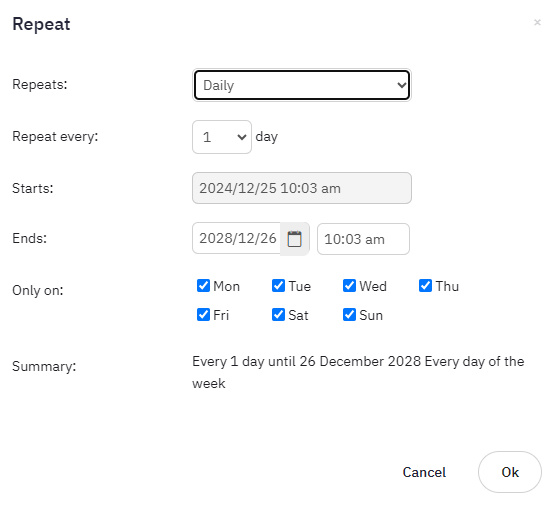
Task: Close the Repeat dialog with X
Action: [537, 23]
